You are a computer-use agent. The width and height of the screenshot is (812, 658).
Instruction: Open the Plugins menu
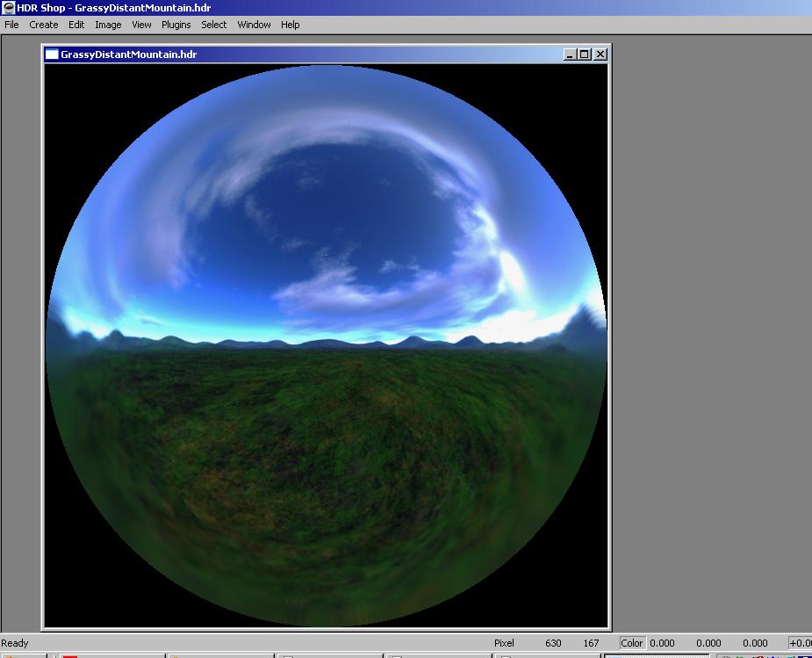[x=176, y=25]
